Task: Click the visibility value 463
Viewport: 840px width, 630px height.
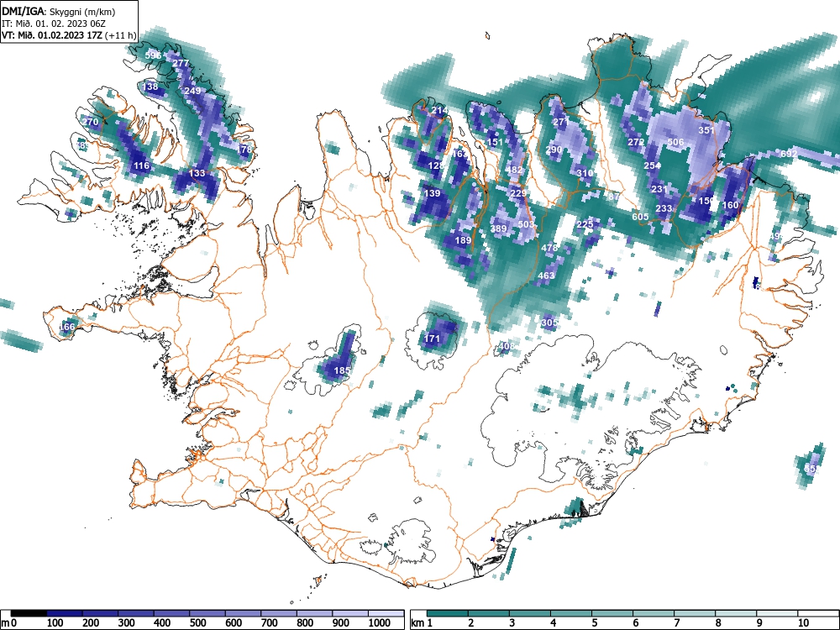Action: [x=546, y=276]
